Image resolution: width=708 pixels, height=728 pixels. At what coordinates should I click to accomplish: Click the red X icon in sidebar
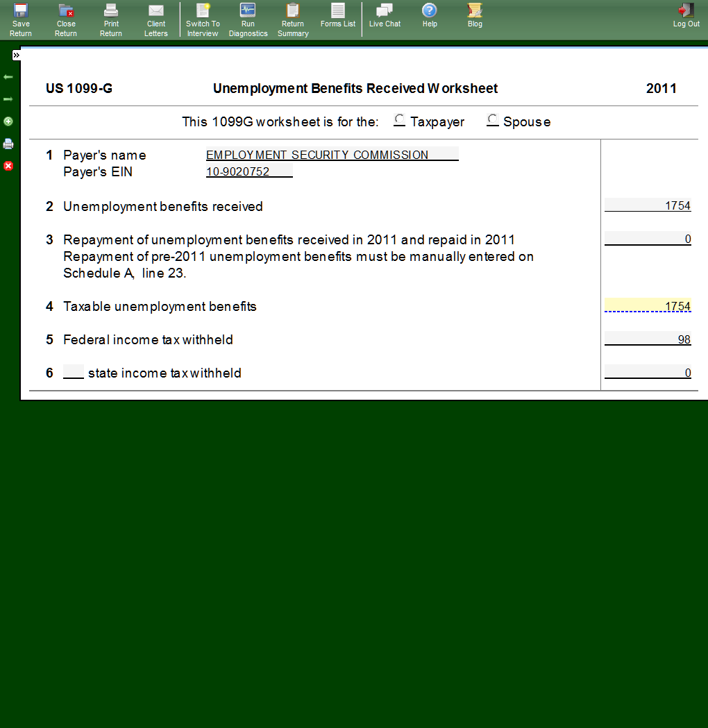tap(8, 166)
